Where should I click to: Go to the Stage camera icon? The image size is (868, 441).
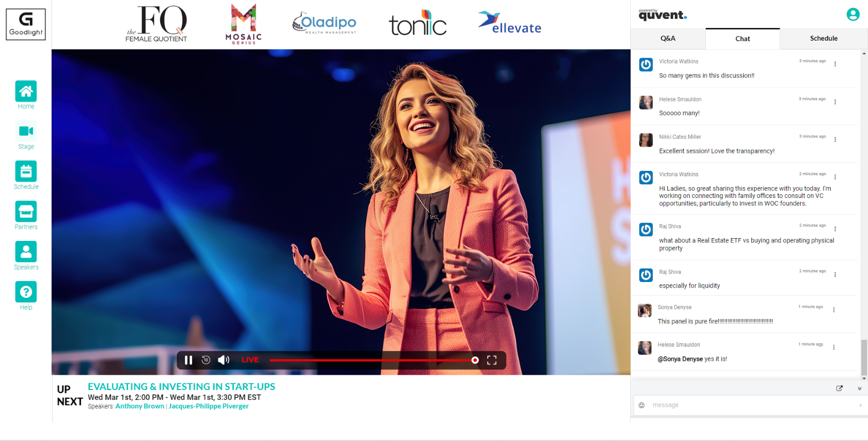coord(26,131)
